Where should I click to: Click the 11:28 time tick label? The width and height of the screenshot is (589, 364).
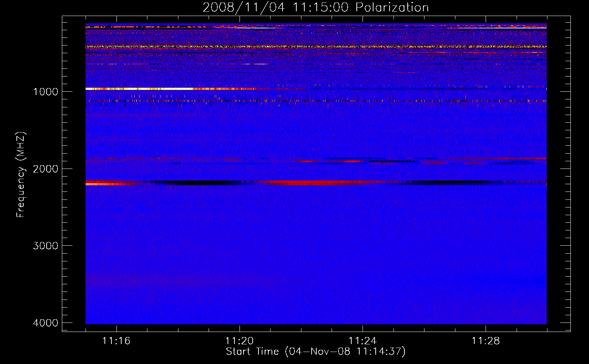tap(486, 341)
